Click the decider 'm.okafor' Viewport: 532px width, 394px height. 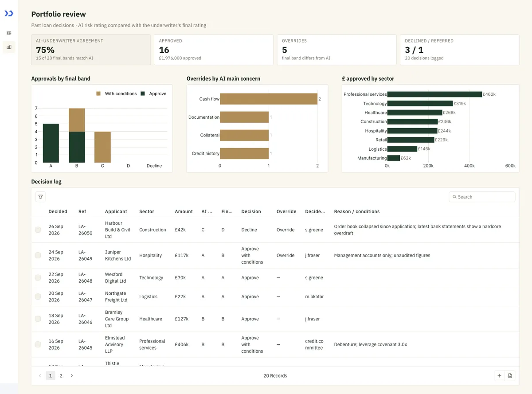coord(315,296)
